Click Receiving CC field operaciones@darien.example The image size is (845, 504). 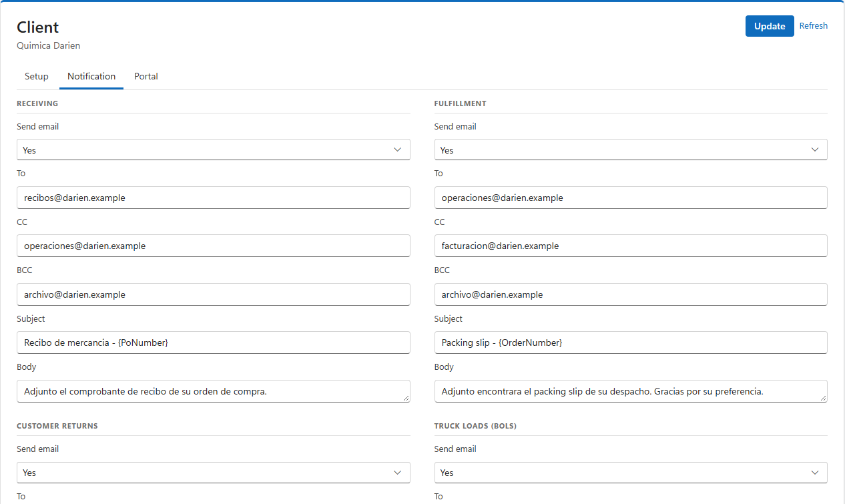214,246
